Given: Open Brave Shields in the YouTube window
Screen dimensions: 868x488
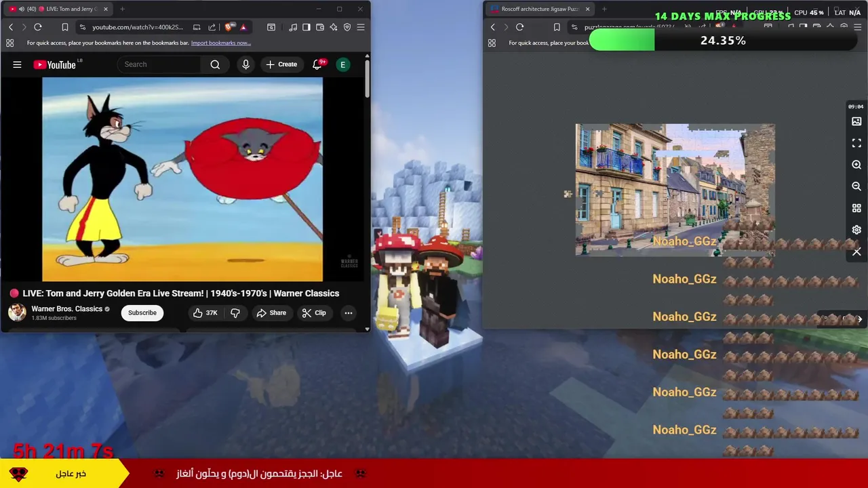Looking at the screenshot, I should pos(229,27).
